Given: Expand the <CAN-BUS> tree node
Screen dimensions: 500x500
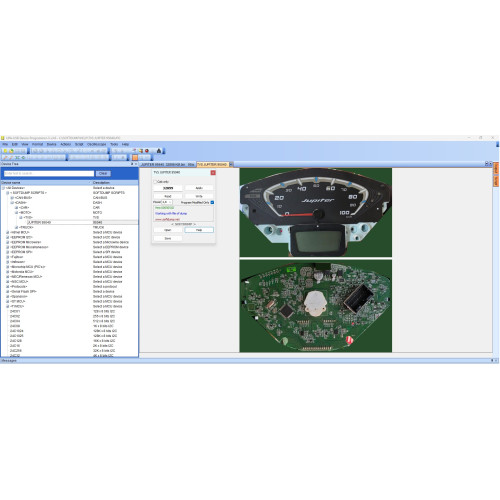Looking at the screenshot, I should coord(12,198).
